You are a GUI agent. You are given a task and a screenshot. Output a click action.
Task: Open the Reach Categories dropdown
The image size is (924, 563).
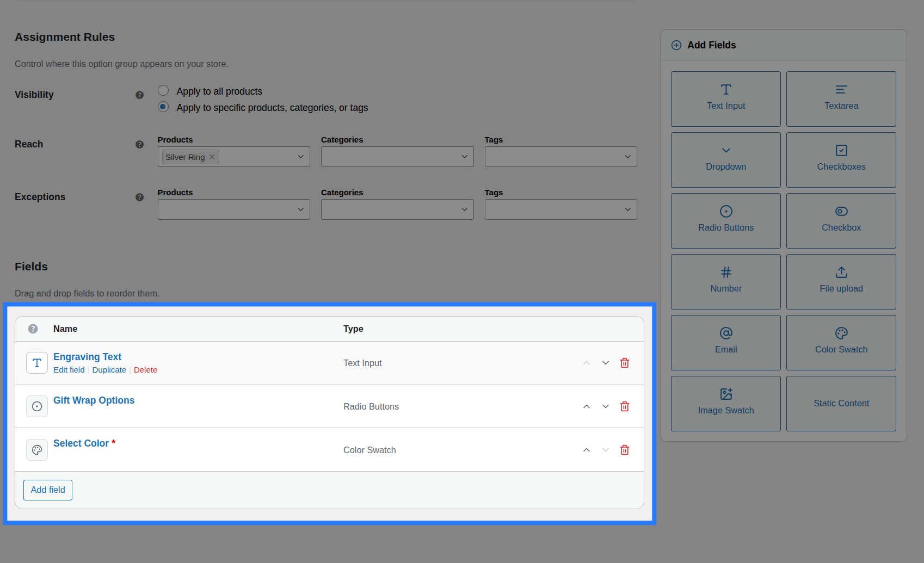397,157
